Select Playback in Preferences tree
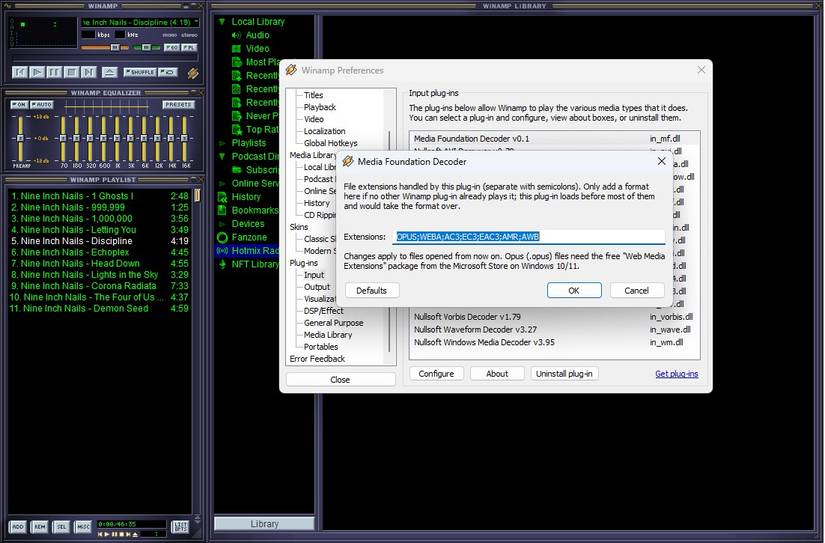 coord(319,107)
